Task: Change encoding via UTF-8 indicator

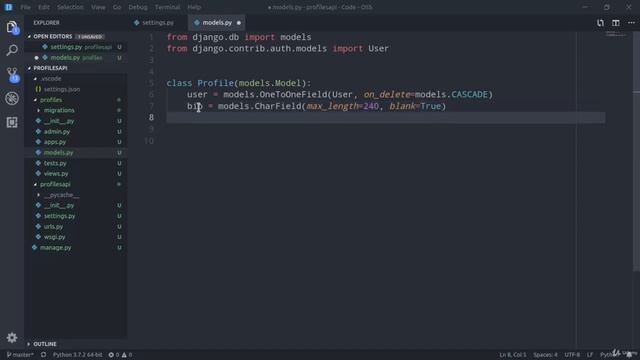Action: [572, 355]
